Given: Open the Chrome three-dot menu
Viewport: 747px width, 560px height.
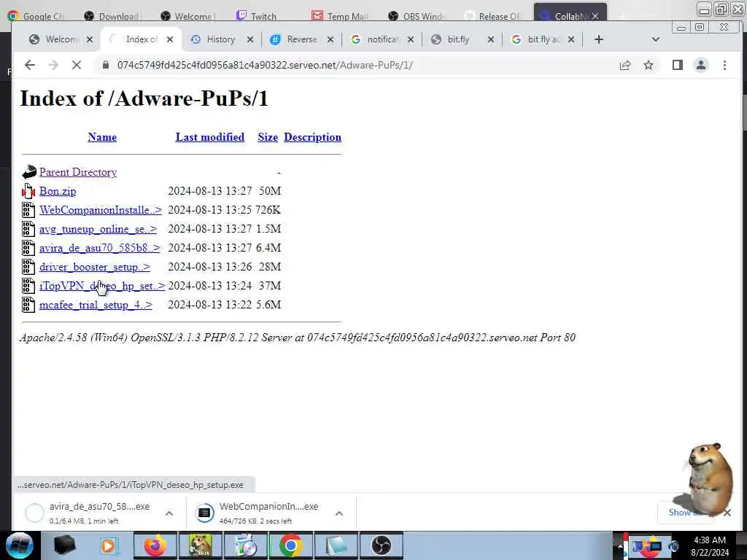Looking at the screenshot, I should tap(724, 65).
